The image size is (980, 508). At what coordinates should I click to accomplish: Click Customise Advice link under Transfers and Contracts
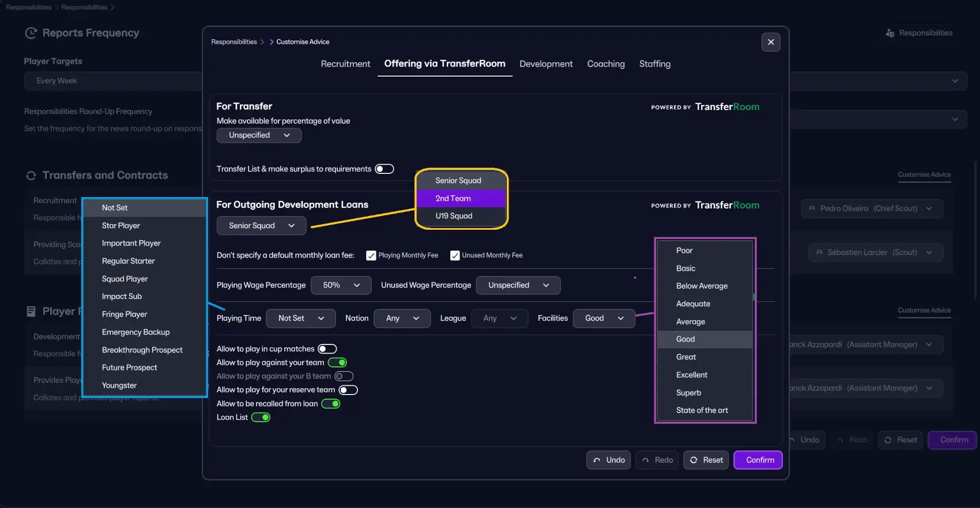[924, 175]
